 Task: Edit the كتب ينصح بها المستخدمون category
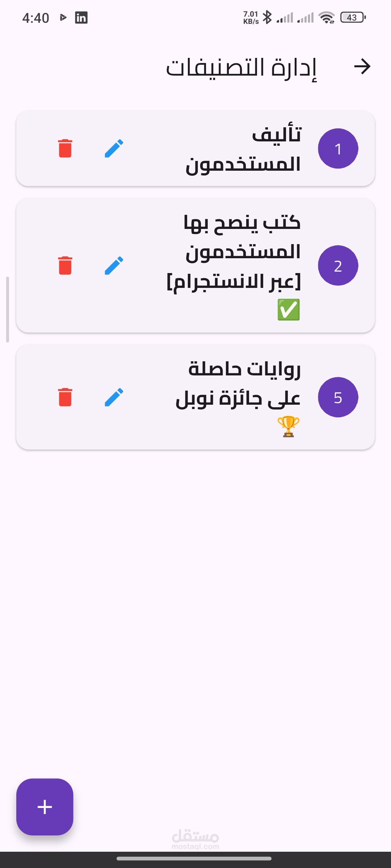(x=114, y=265)
